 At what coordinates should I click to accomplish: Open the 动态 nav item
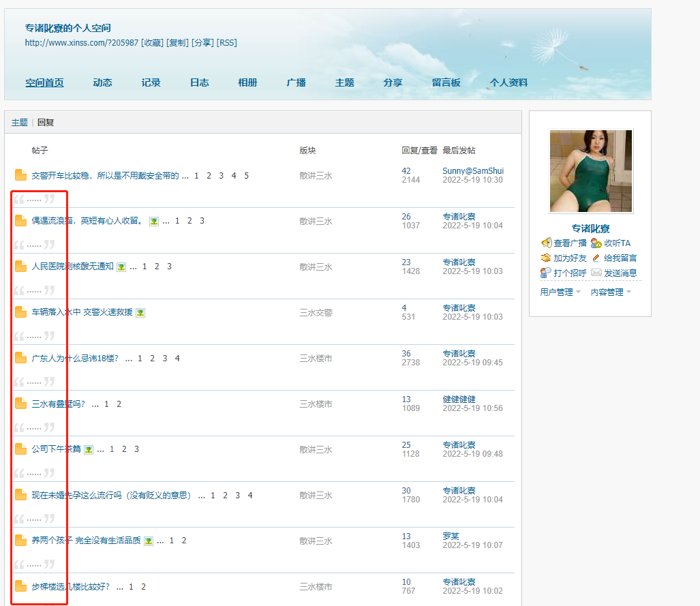click(x=103, y=82)
